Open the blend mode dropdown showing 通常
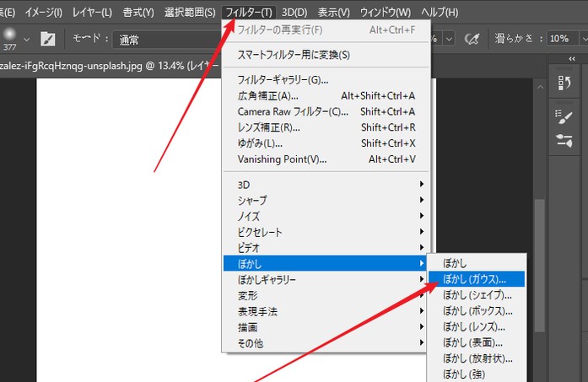 (x=167, y=40)
